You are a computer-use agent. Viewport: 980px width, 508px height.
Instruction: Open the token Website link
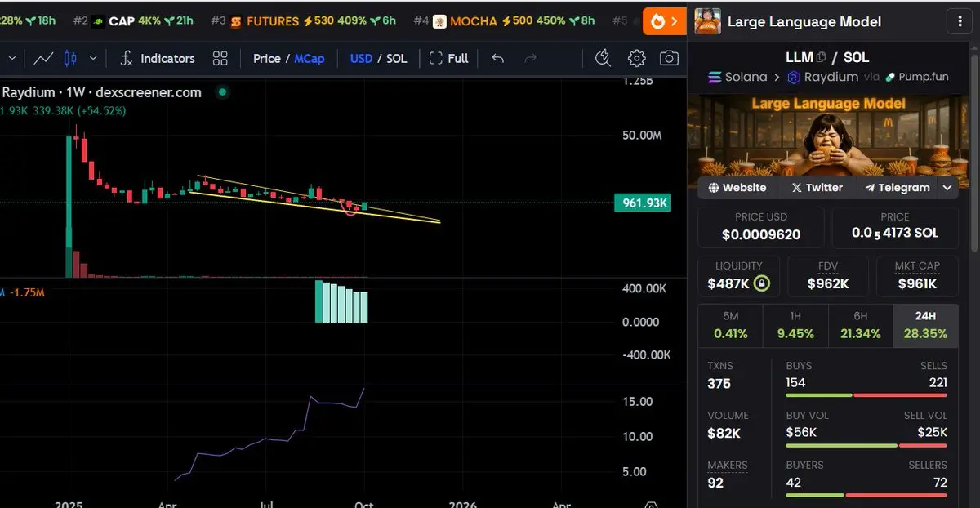coord(737,188)
